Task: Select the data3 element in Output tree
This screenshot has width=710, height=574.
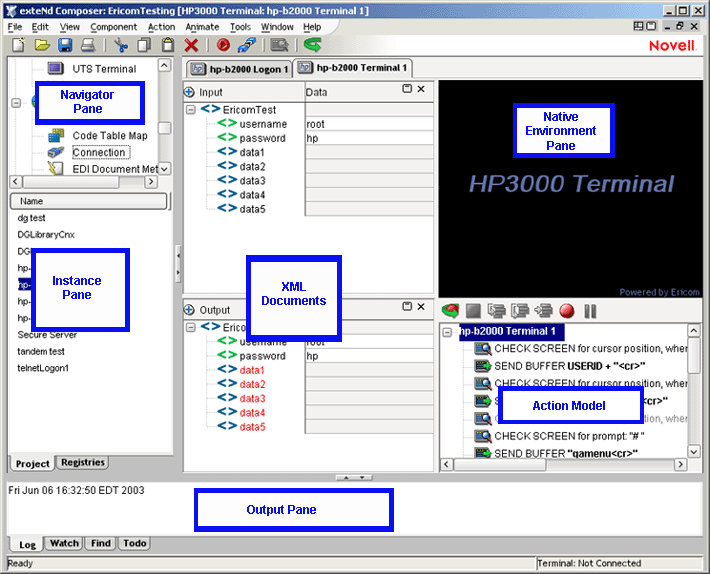Action: click(252, 398)
